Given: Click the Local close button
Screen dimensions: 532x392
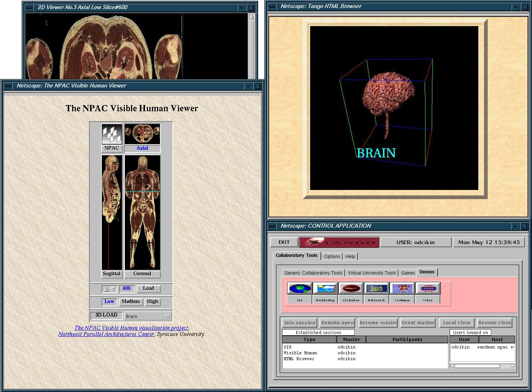Looking at the screenshot, I should pyautogui.click(x=457, y=323).
